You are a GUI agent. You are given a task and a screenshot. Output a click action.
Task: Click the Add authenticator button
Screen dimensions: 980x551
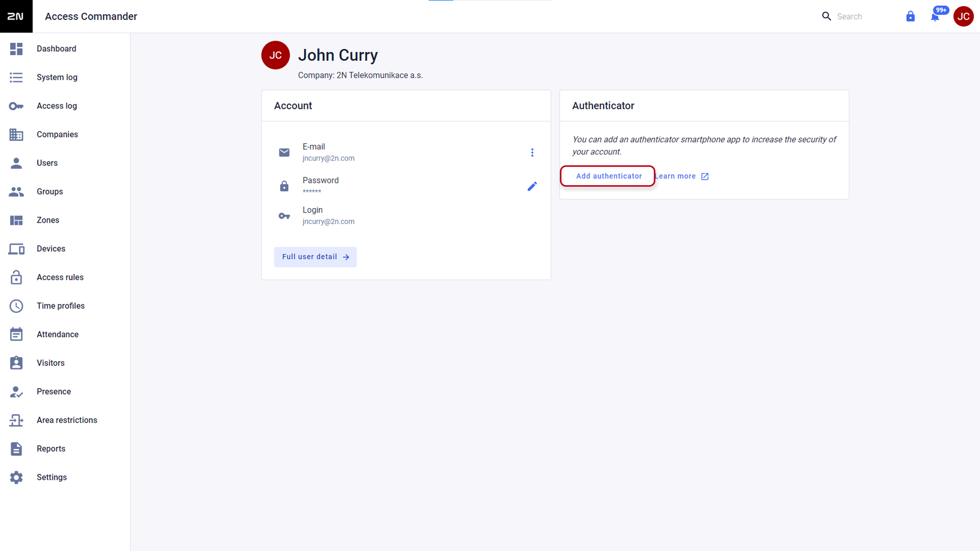[x=608, y=176]
